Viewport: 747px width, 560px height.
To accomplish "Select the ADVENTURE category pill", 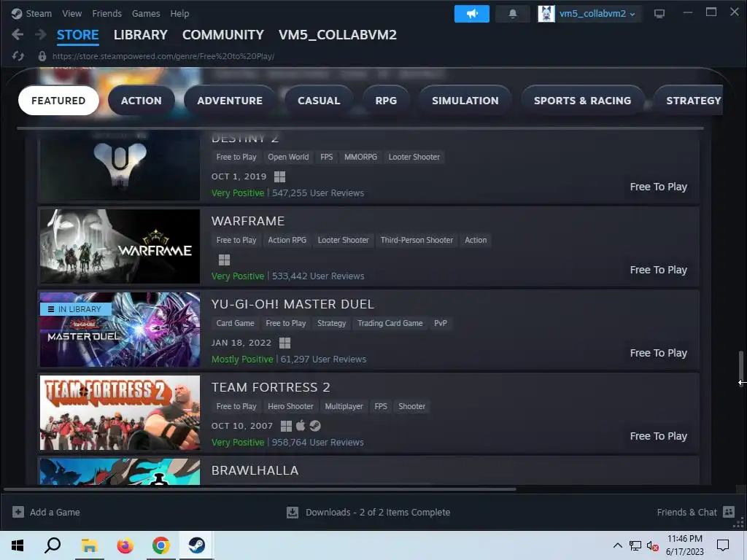I will pos(230,101).
